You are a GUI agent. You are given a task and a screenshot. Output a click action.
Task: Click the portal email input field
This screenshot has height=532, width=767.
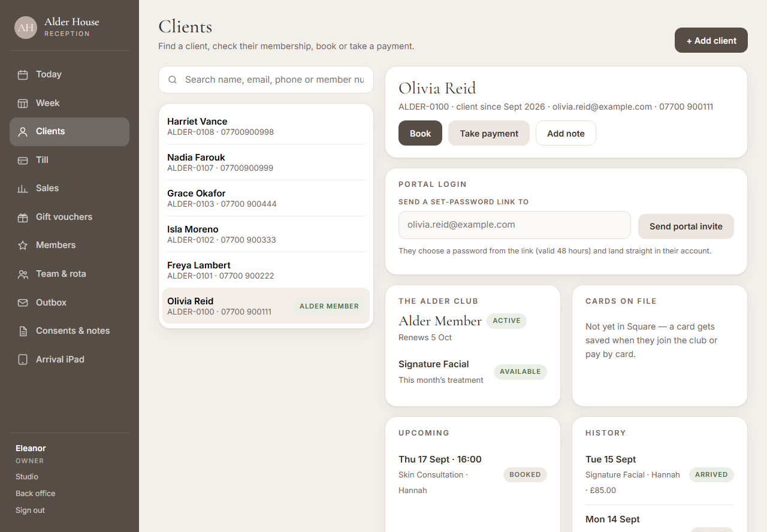point(515,225)
